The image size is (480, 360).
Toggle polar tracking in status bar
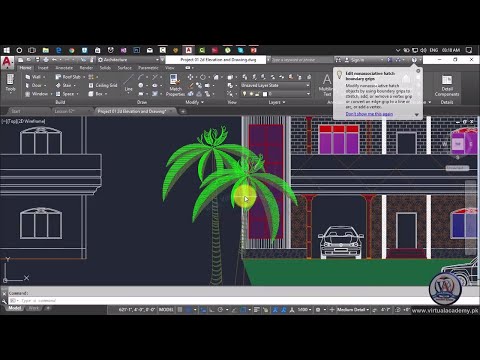pyautogui.click(x=220, y=310)
